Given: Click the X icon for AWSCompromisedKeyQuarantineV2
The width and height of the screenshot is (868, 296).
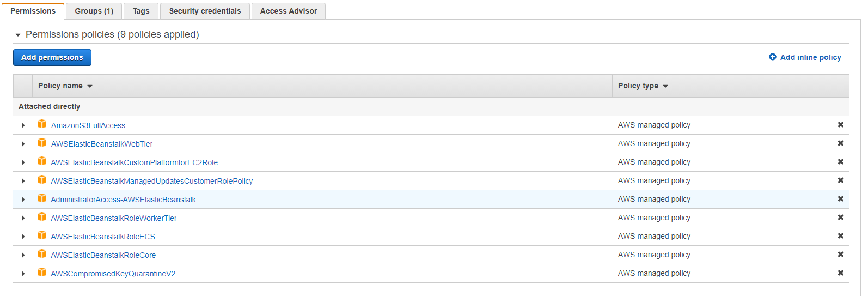Looking at the screenshot, I should tap(841, 273).
